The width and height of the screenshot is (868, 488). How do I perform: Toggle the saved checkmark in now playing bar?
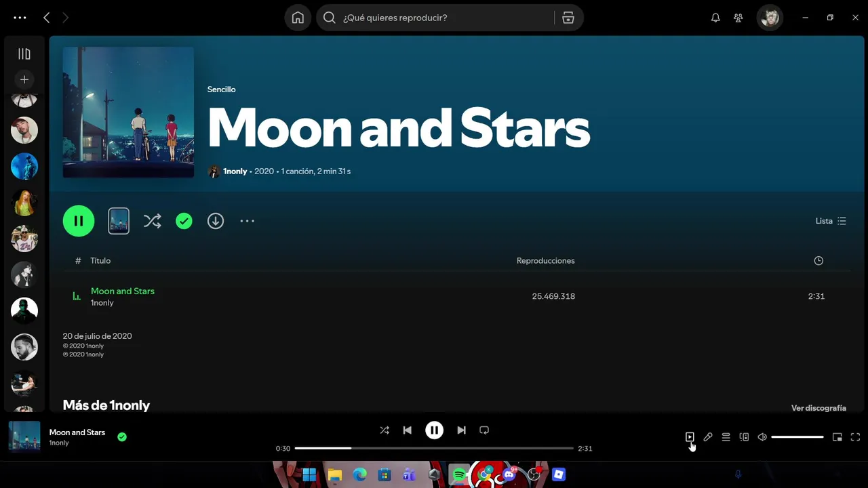[122, 437]
